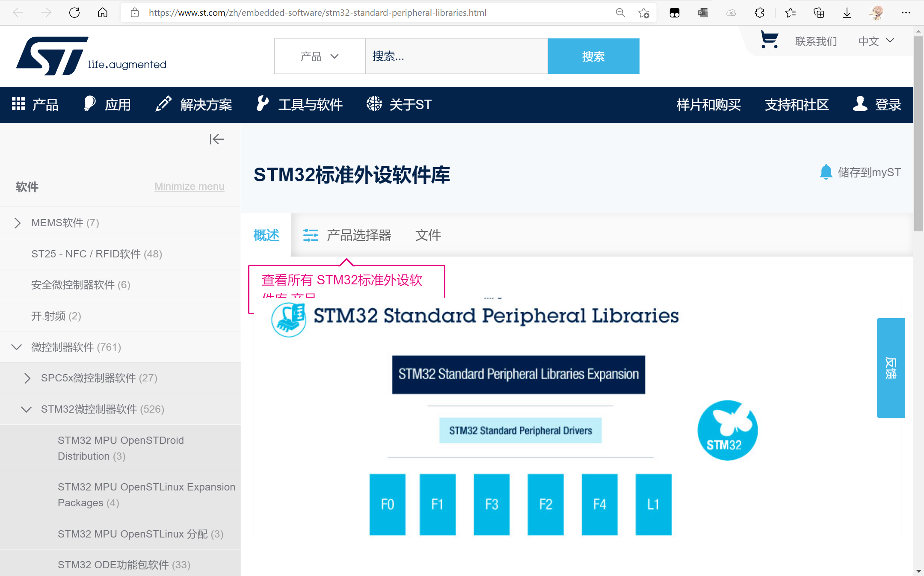Click the 登录 user icon
The height and width of the screenshot is (576, 924).
coord(860,104)
